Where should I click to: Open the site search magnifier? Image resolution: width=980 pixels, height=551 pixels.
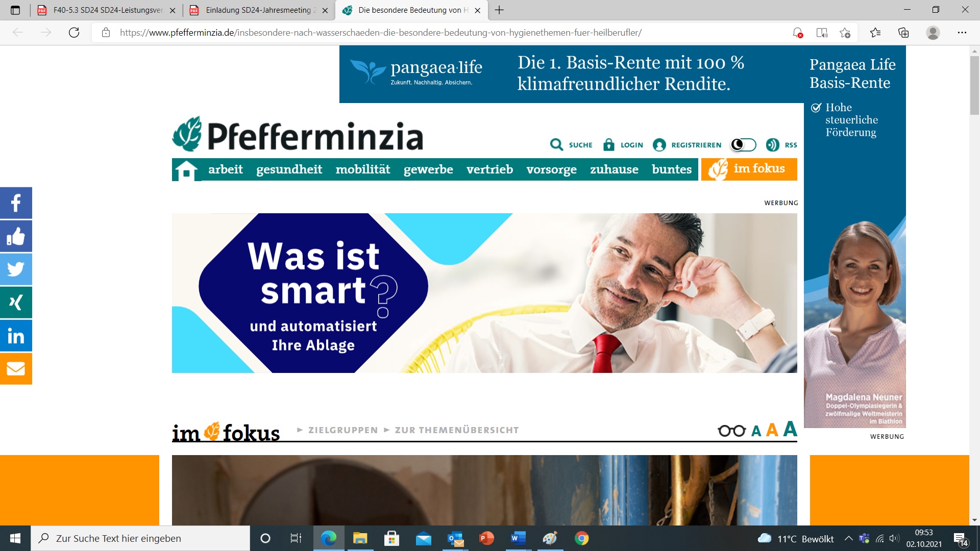[x=556, y=145]
